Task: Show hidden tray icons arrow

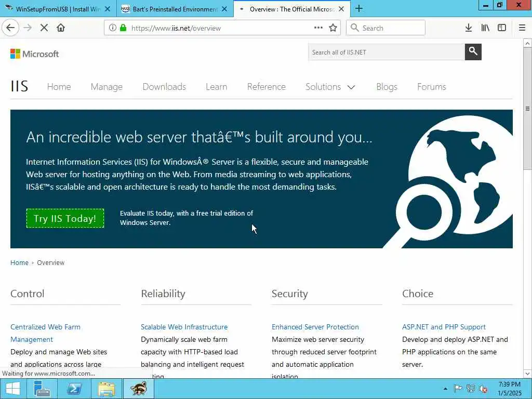Action: coord(445,389)
